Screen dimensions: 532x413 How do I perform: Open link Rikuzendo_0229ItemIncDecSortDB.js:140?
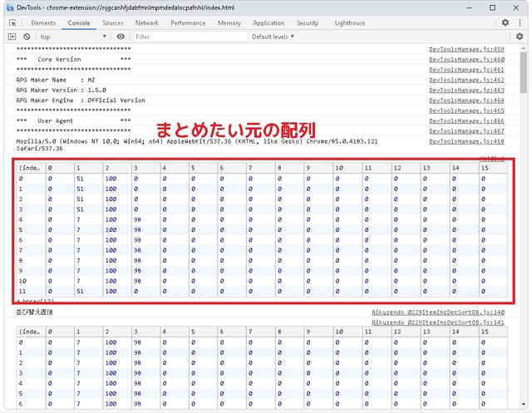pos(438,312)
